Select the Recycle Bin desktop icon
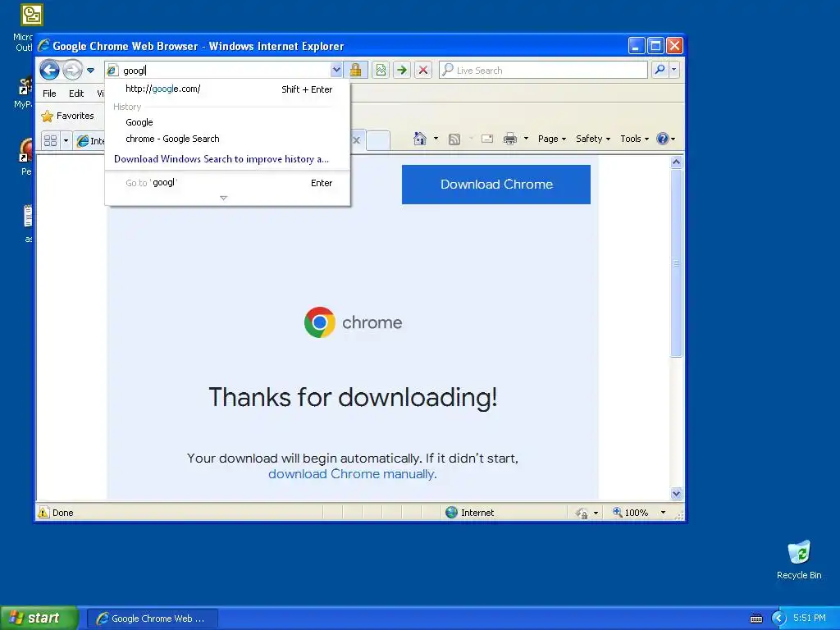Image resolution: width=840 pixels, height=630 pixels. point(799,559)
